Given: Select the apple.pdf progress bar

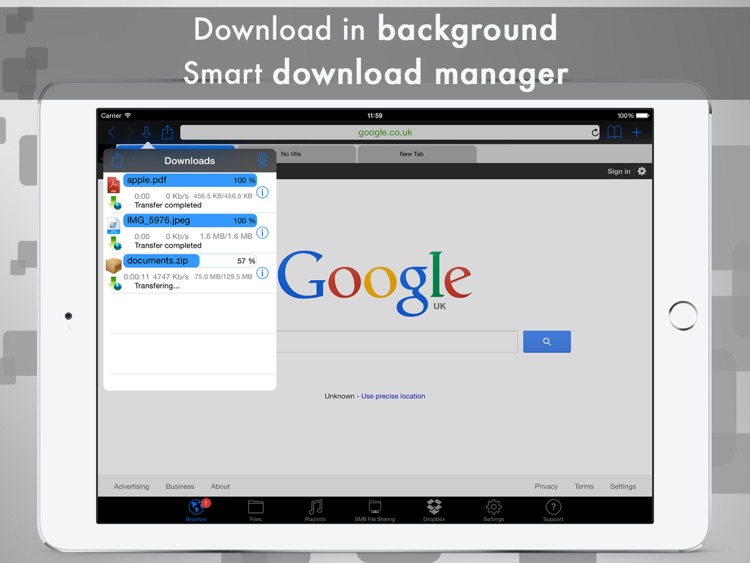Looking at the screenshot, I should pos(190,180).
